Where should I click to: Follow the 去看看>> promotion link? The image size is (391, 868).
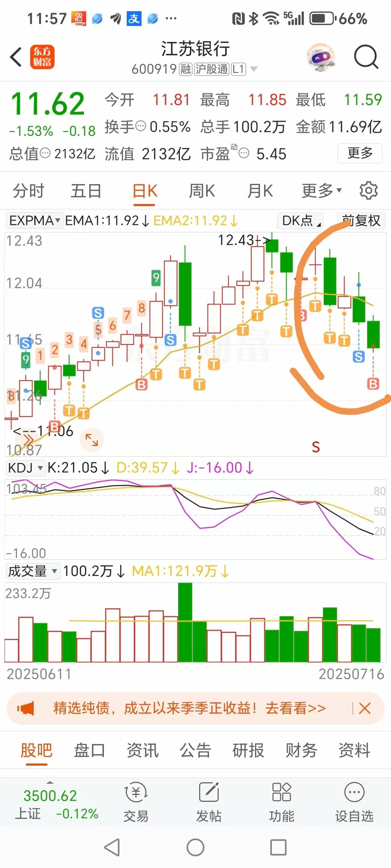pos(295,708)
